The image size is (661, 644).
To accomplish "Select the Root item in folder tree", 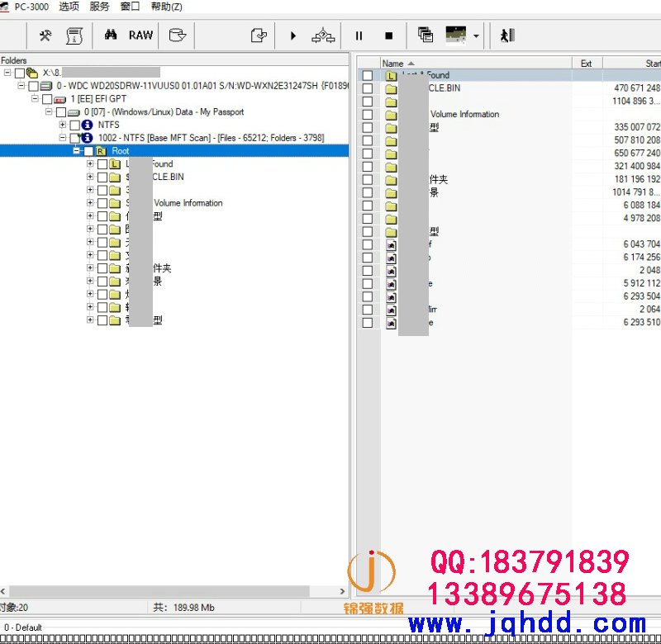I will [x=121, y=151].
